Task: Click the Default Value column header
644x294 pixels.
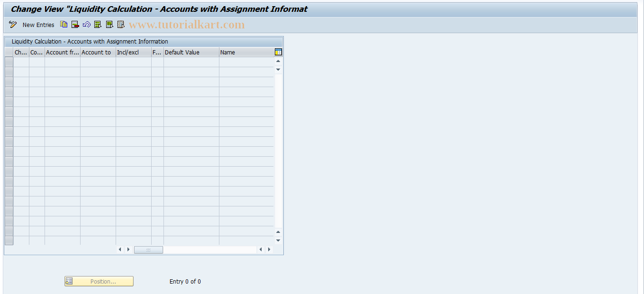Action: (x=191, y=53)
